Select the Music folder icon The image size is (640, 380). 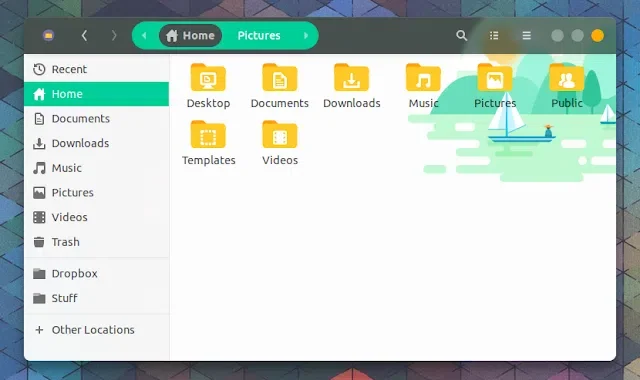[x=423, y=78]
